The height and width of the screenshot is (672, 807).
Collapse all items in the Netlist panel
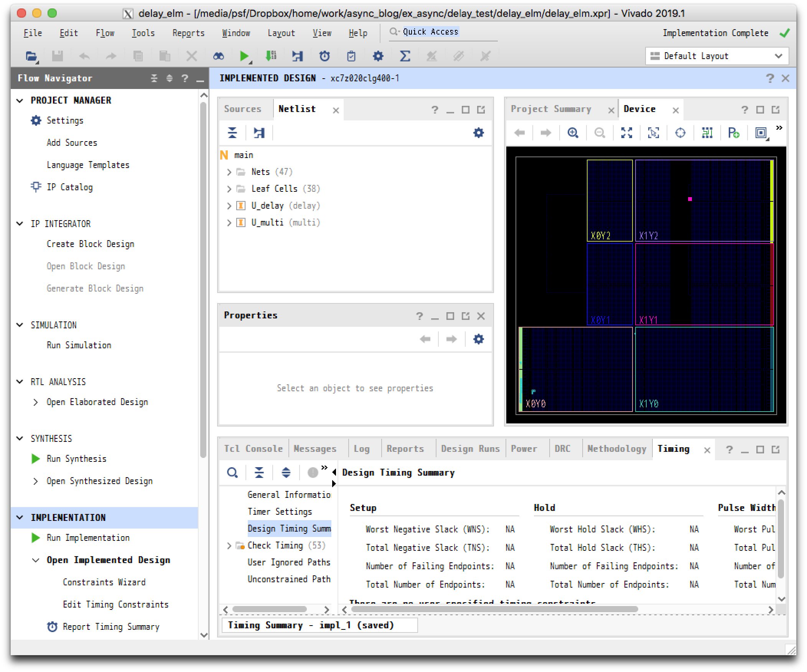coord(232,133)
